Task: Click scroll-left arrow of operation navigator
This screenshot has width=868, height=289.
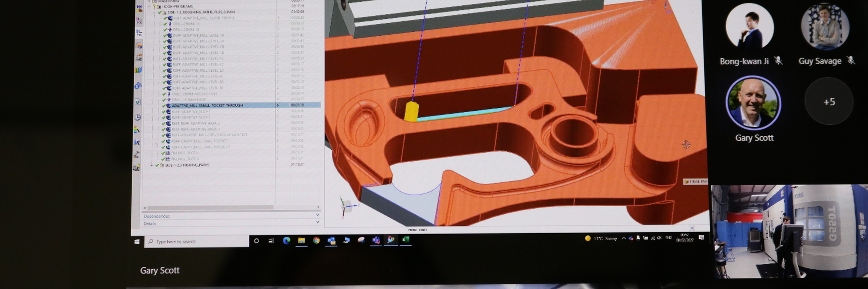Action: tap(144, 208)
